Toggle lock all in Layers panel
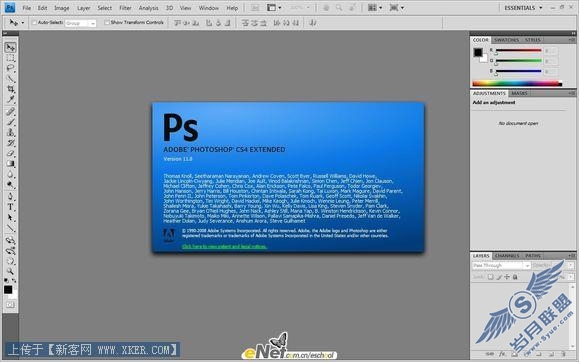Viewport: 579px width, 362px height. coord(515,277)
